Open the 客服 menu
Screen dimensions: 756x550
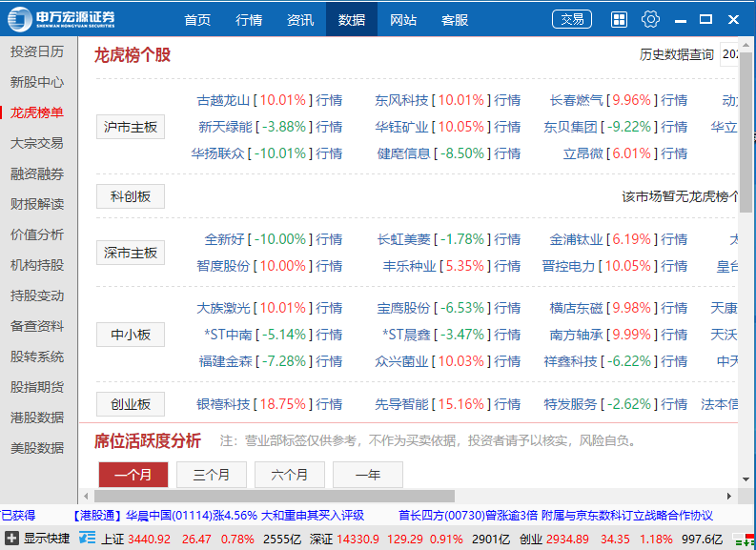455,20
